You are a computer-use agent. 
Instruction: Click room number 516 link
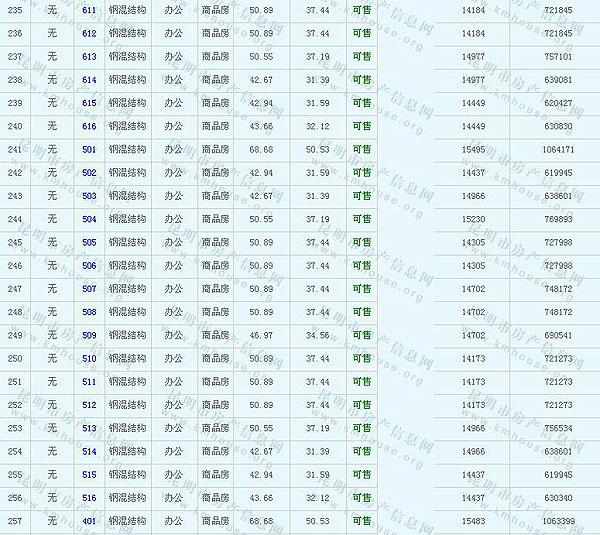click(89, 498)
